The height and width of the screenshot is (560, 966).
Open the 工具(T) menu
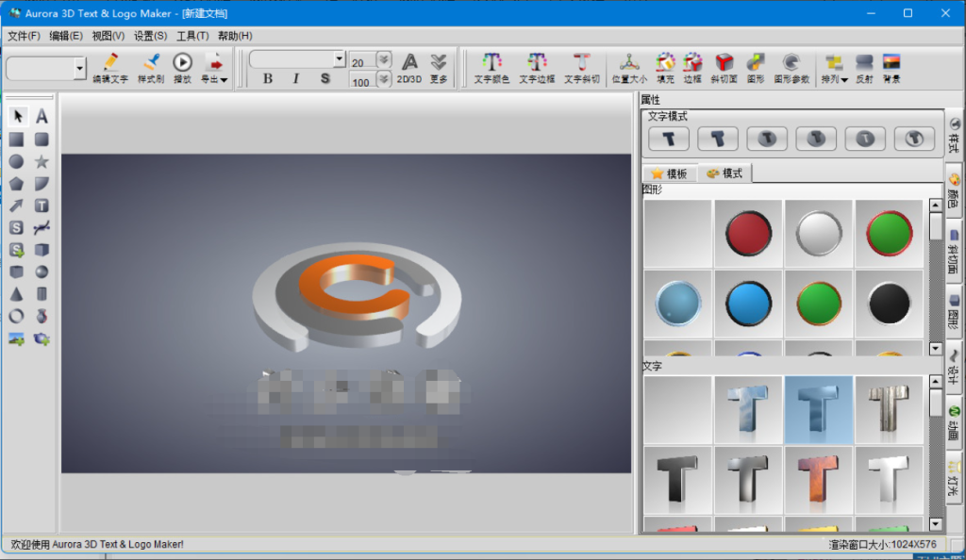[192, 36]
